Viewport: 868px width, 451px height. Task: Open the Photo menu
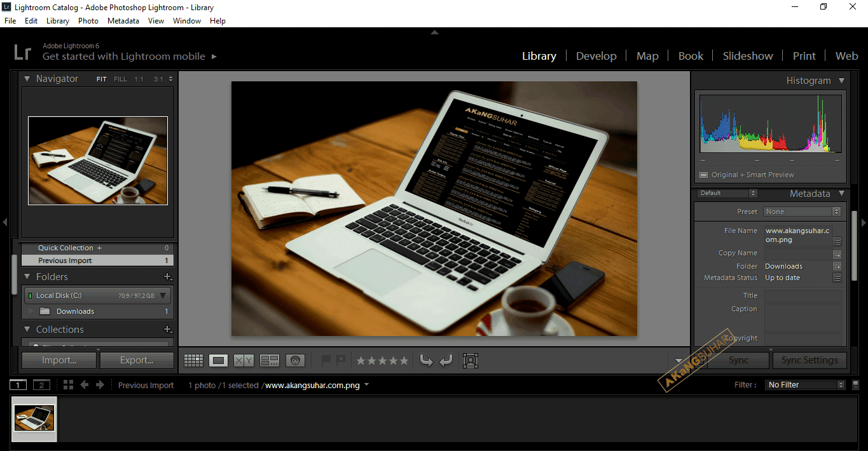pyautogui.click(x=88, y=21)
